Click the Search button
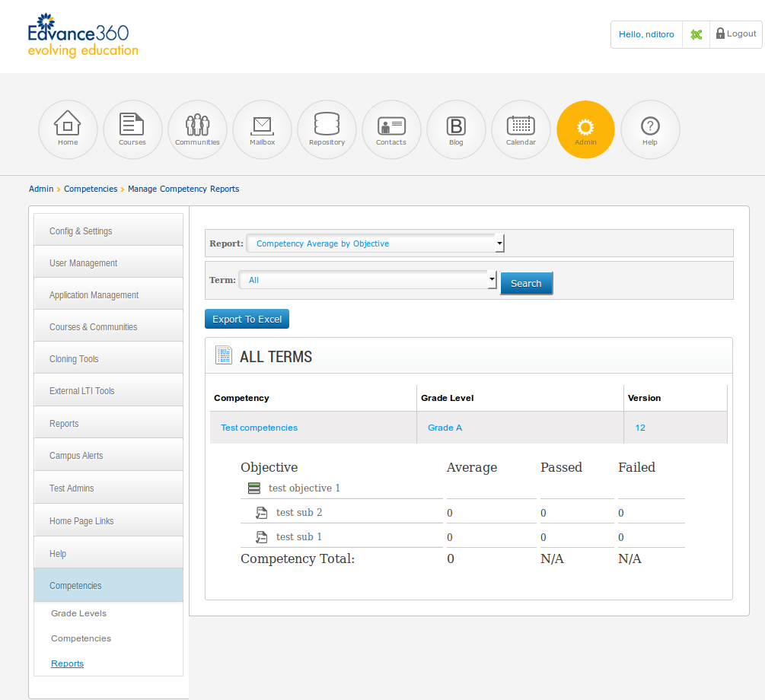The width and height of the screenshot is (765, 700). (526, 283)
